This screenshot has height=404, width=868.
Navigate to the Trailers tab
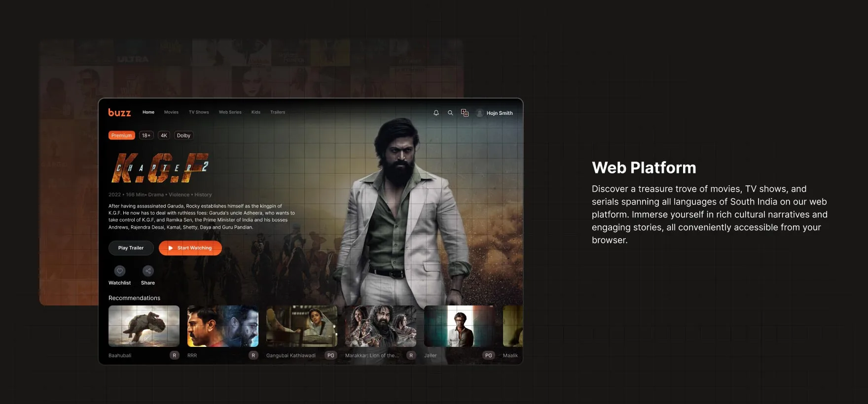[278, 112]
